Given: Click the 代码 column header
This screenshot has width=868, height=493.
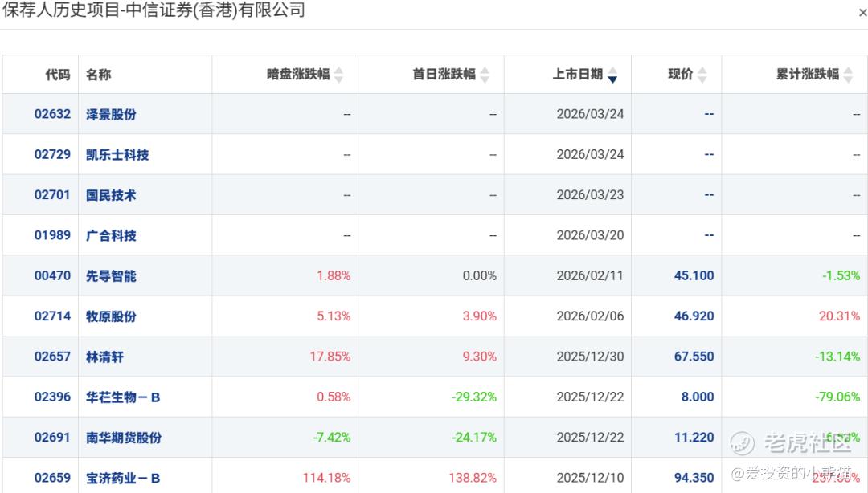Looking at the screenshot, I should pos(58,75).
